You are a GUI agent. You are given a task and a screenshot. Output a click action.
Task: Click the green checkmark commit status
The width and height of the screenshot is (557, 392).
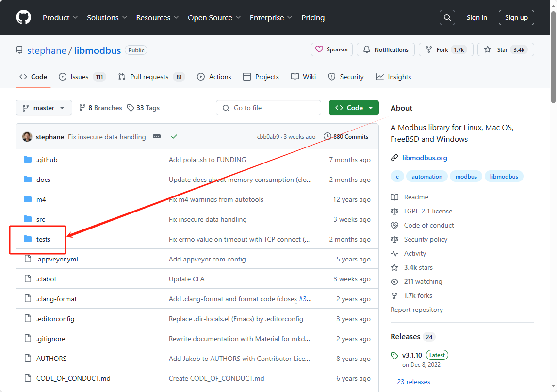pyautogui.click(x=174, y=137)
